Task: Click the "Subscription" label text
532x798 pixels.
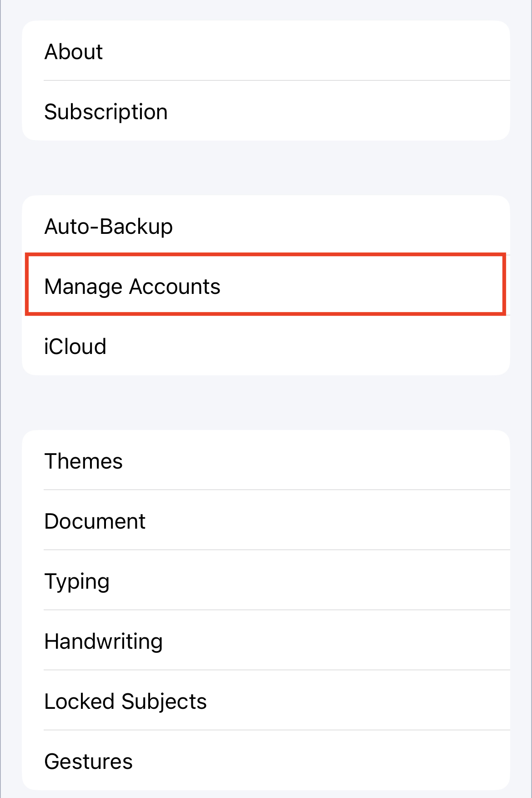Action: 106,112
